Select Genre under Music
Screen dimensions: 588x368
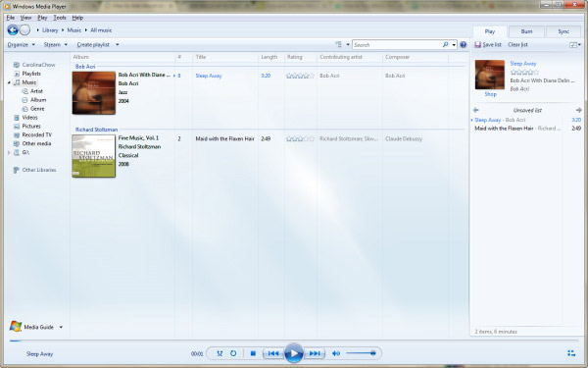(37, 109)
